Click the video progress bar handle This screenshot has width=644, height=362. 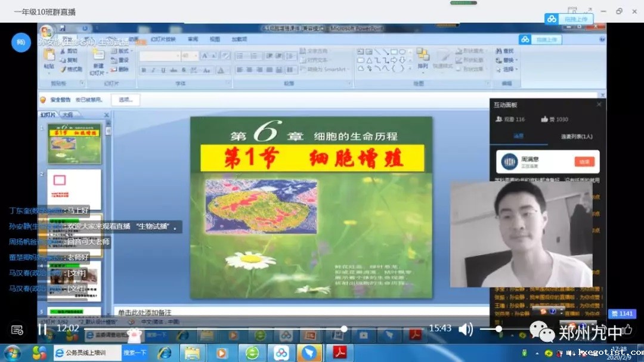click(x=343, y=329)
